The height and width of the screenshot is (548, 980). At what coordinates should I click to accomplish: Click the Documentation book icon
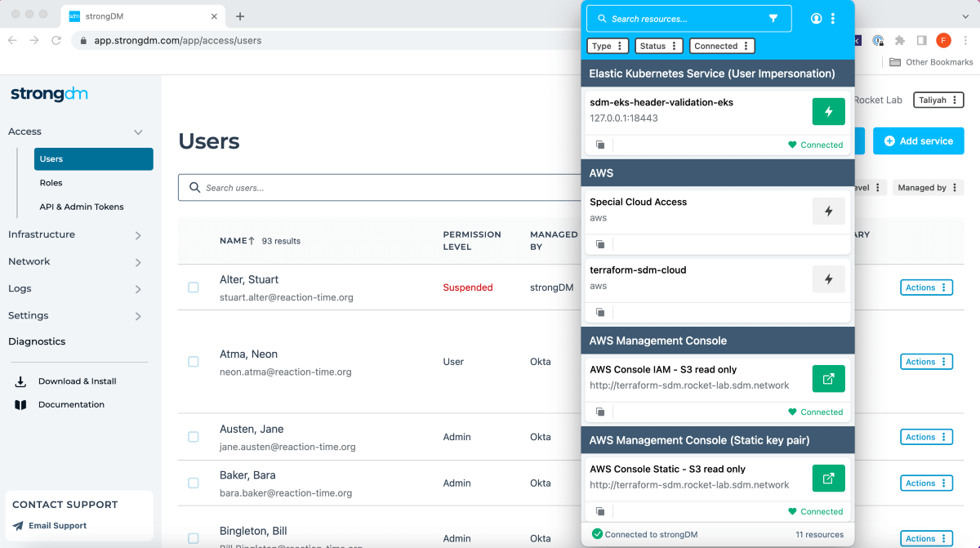(19, 403)
